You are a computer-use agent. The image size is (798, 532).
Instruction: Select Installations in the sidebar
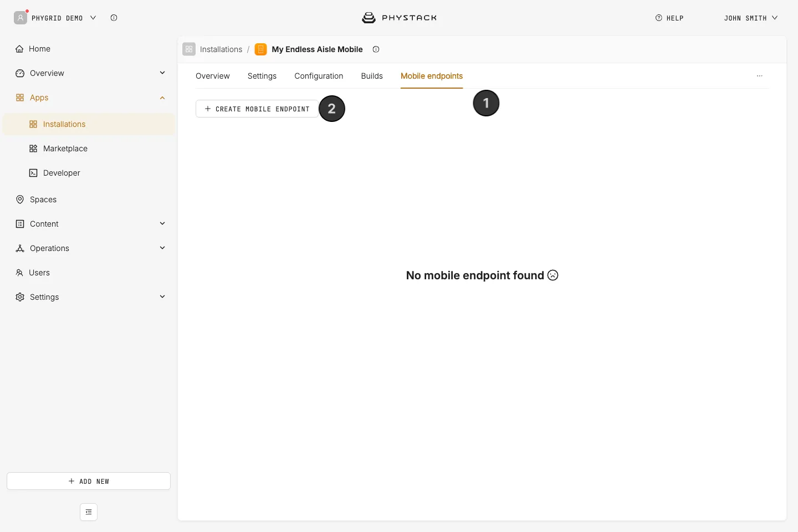(89, 124)
